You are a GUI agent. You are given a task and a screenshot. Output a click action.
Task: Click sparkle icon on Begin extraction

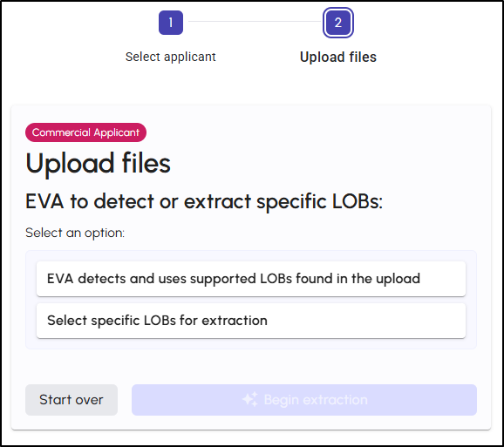[x=250, y=399]
